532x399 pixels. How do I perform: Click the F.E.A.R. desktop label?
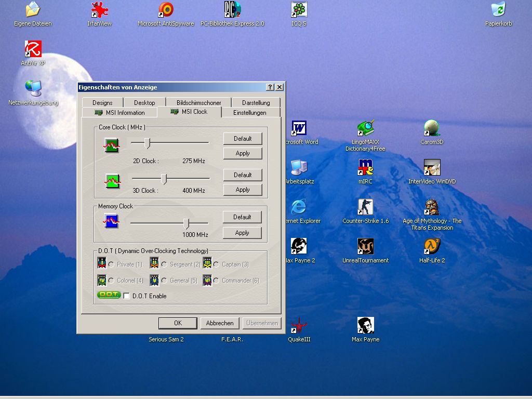click(232, 339)
